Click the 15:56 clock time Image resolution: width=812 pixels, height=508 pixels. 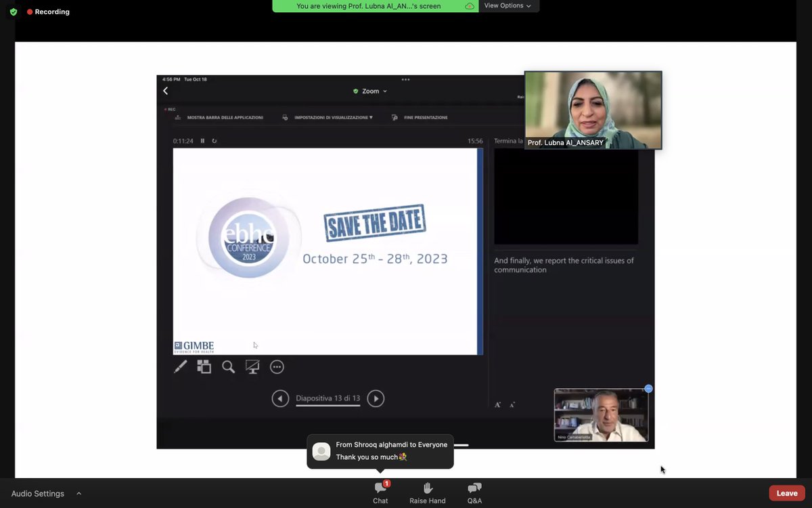point(475,141)
